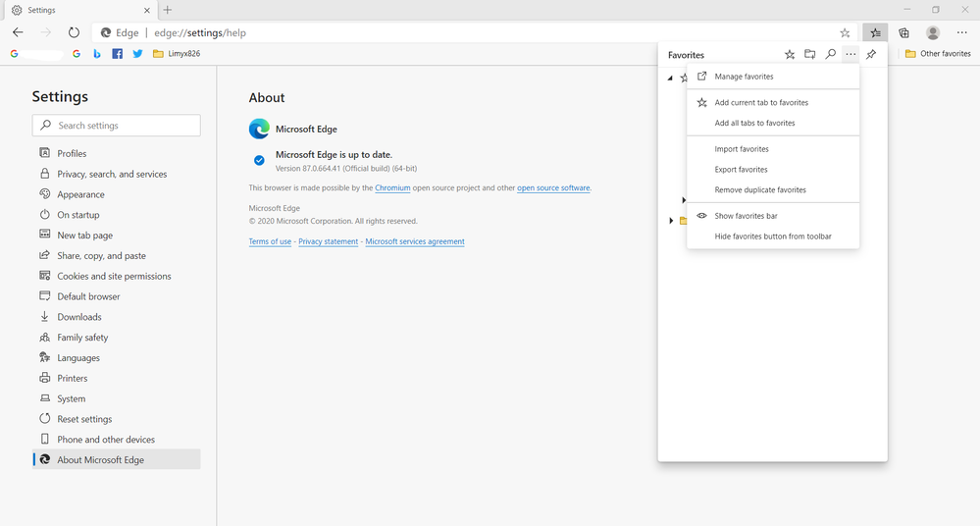Screen dimensions: 980x526
Task: Open System settings
Action: pos(117,398)
